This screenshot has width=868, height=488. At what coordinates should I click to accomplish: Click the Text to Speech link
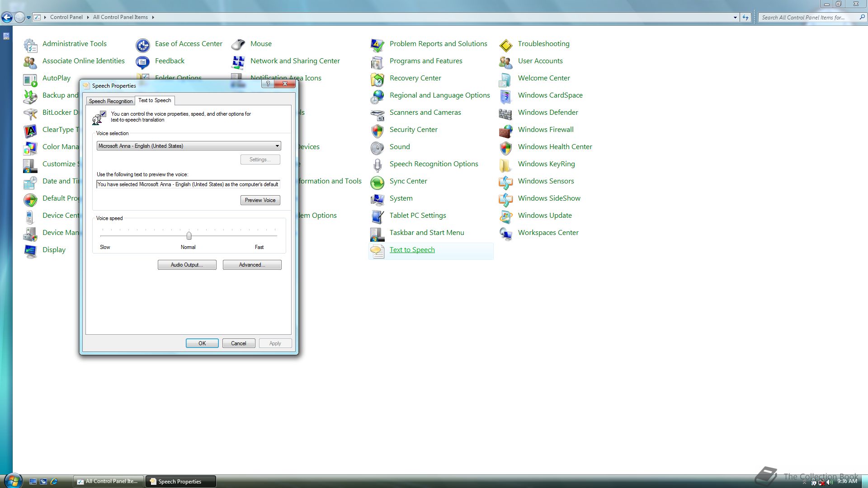[x=412, y=250]
